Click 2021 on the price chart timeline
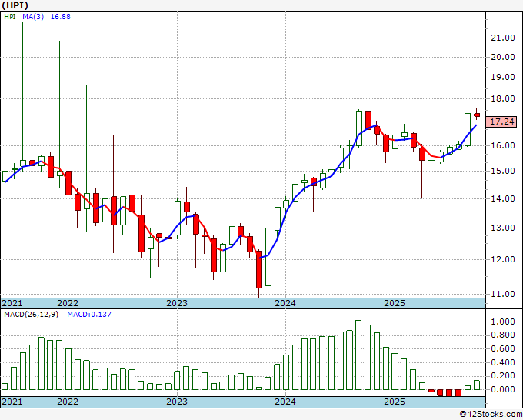 (x=12, y=303)
